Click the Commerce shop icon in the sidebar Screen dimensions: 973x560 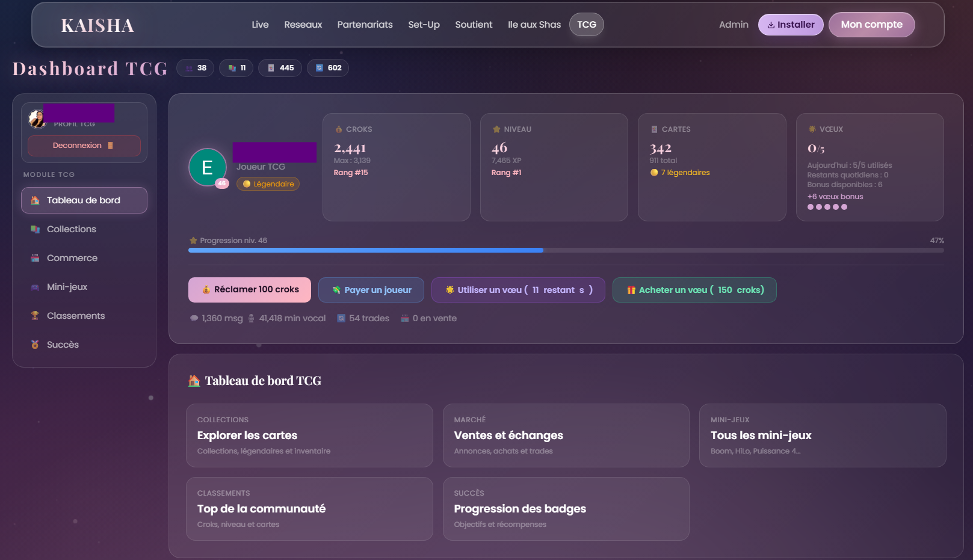(35, 258)
